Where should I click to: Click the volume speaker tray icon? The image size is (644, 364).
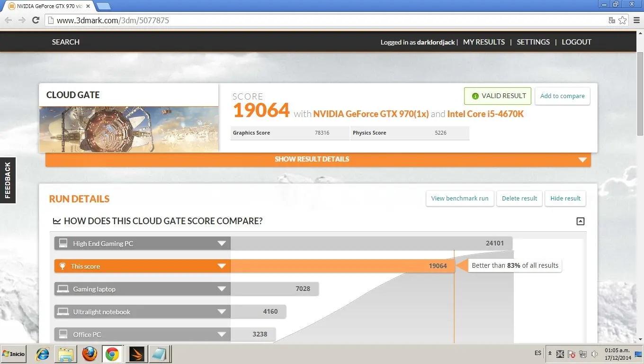(594, 354)
